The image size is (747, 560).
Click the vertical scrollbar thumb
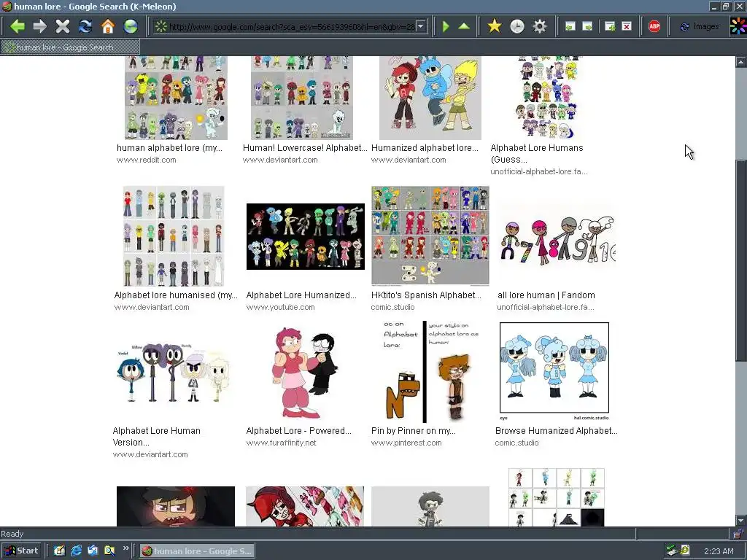tap(741, 262)
